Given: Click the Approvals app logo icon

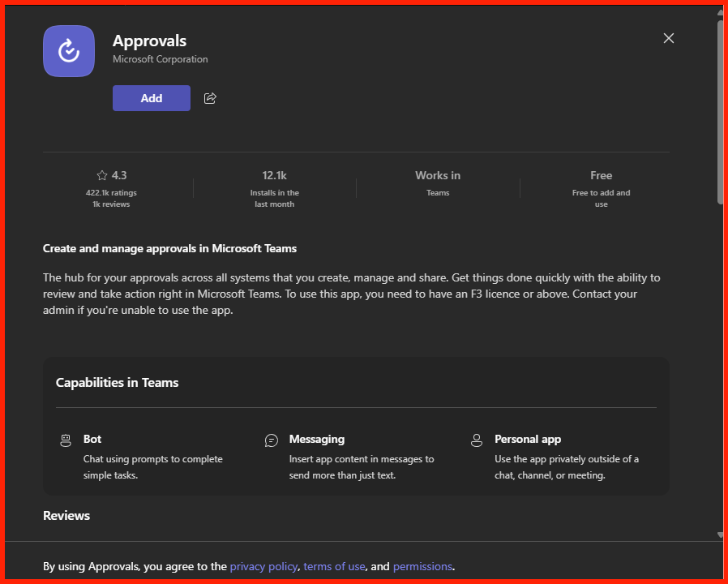Looking at the screenshot, I should click(x=69, y=51).
